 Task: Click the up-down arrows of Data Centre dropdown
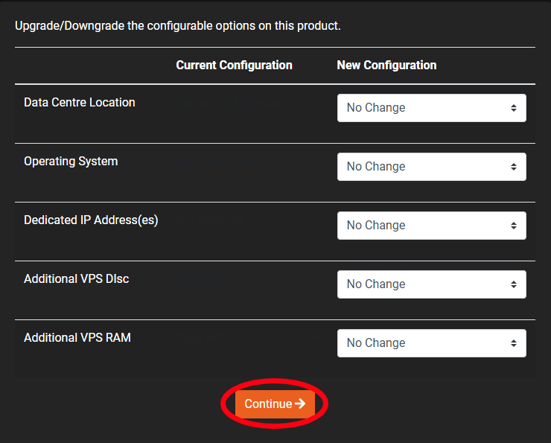pyautogui.click(x=513, y=108)
